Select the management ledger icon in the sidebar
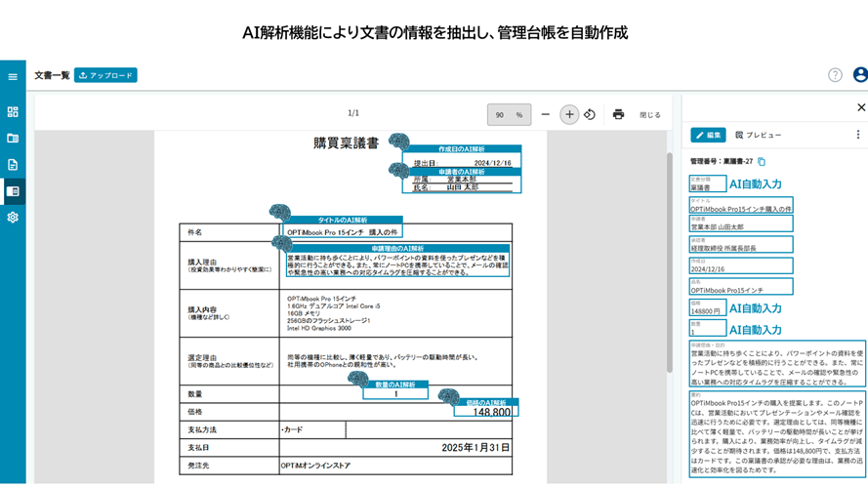The image size is (868, 487). [x=13, y=191]
